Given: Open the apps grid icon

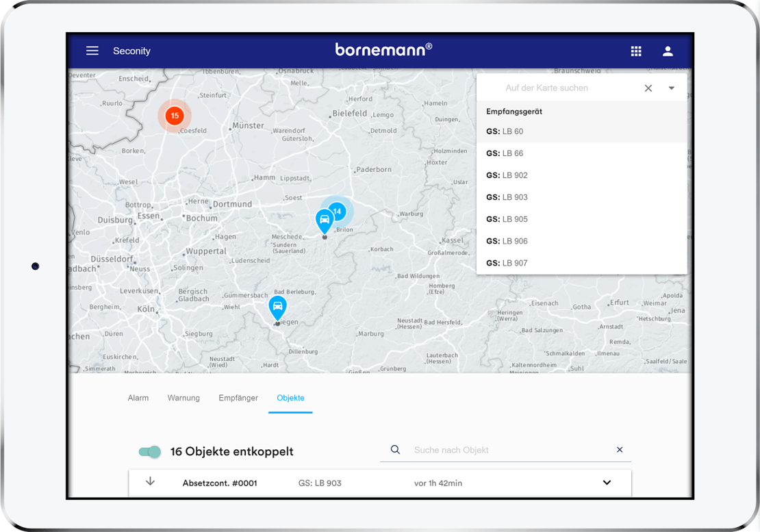Looking at the screenshot, I should [636, 51].
